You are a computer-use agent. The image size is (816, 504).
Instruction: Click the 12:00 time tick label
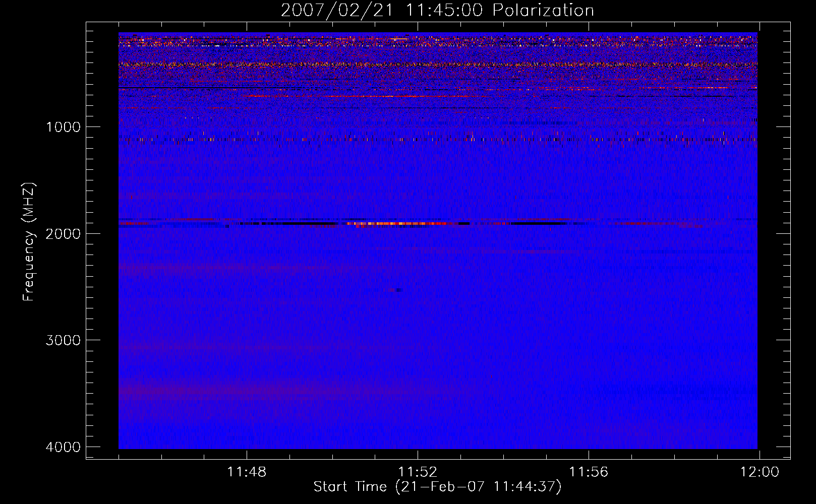tap(760, 472)
